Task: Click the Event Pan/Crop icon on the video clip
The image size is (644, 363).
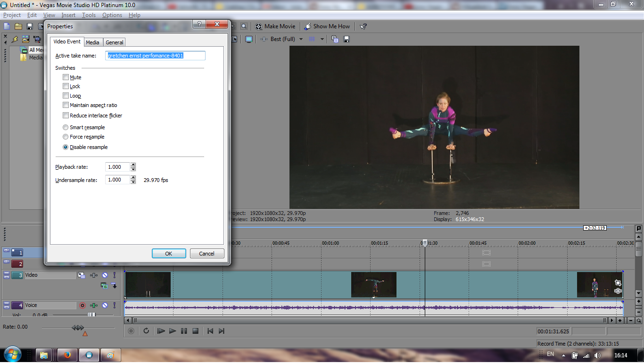Action: [x=618, y=283]
